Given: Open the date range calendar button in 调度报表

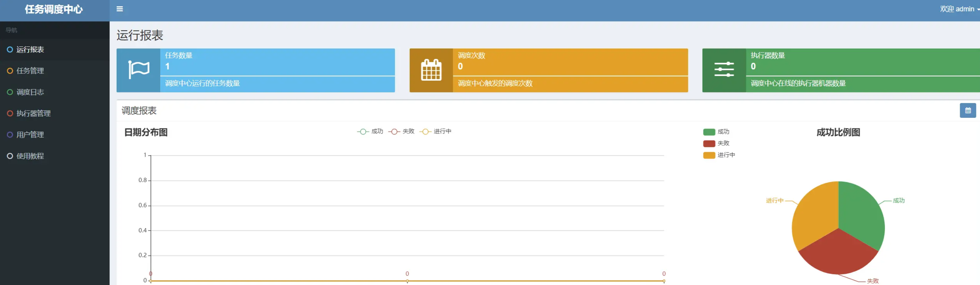Looking at the screenshot, I should click(x=968, y=111).
